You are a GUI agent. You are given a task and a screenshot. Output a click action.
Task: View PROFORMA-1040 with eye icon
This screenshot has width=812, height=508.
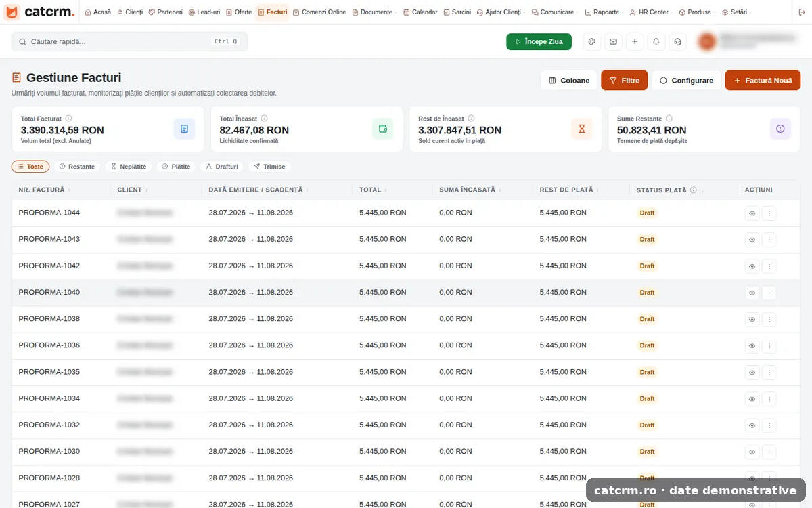(752, 293)
